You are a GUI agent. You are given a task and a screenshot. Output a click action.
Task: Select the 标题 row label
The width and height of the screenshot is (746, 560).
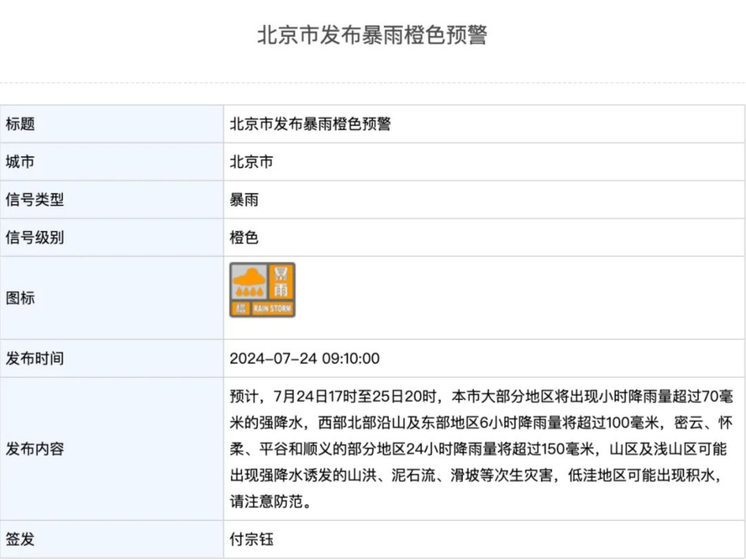tap(20, 125)
